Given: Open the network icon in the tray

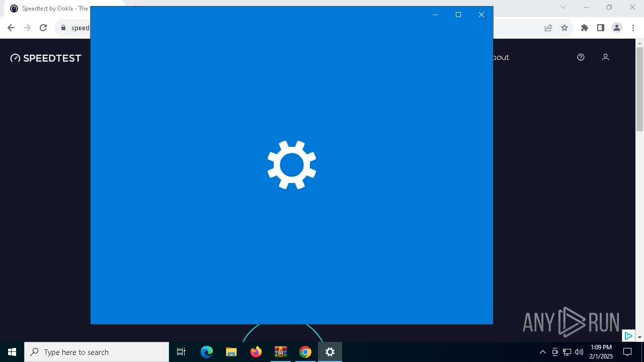Looking at the screenshot, I should pos(567,352).
